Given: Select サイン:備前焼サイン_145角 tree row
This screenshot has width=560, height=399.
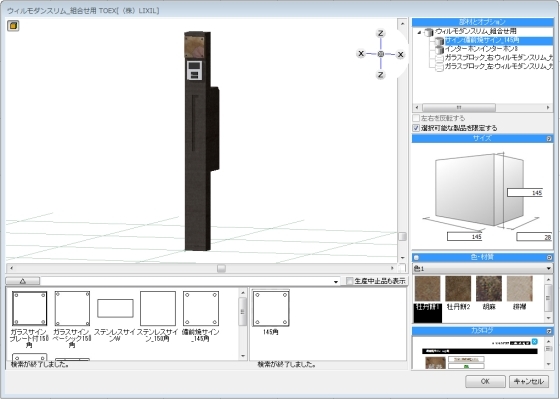Looking at the screenshot, I should click(x=499, y=41).
